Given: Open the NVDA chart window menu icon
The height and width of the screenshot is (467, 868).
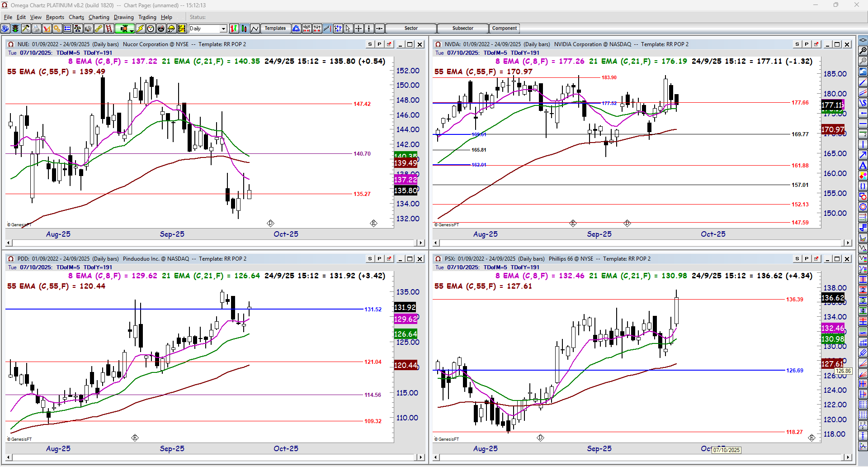Looking at the screenshot, I should (438, 44).
